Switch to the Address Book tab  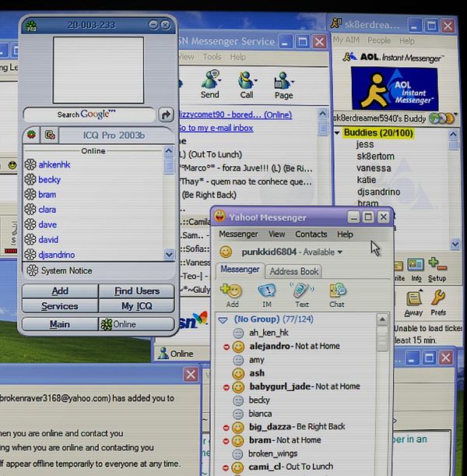(x=293, y=271)
